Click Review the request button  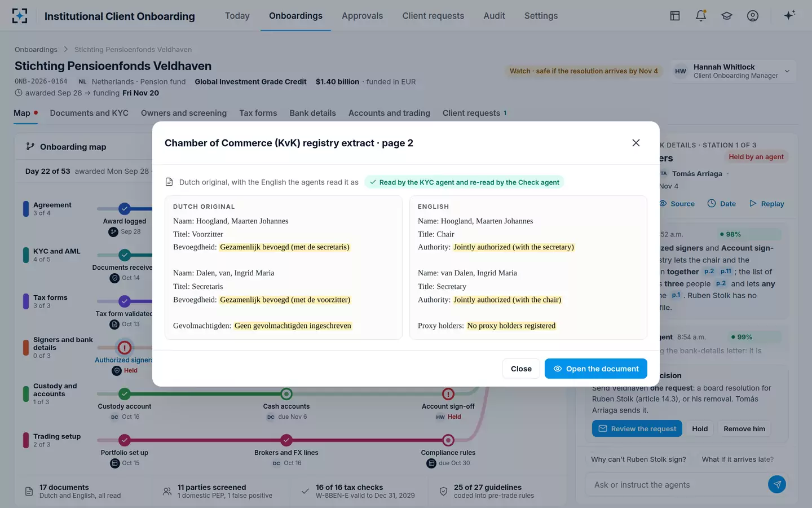(x=637, y=429)
